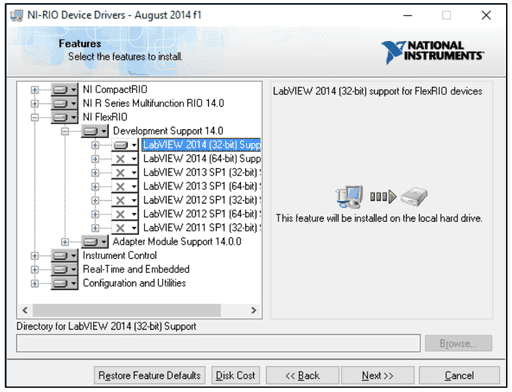Select the NI CompactRIO feature label

click(115, 89)
